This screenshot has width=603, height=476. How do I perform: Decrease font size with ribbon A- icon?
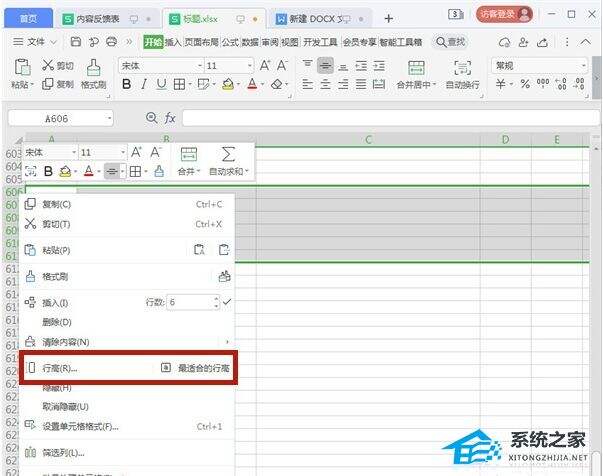click(x=282, y=65)
